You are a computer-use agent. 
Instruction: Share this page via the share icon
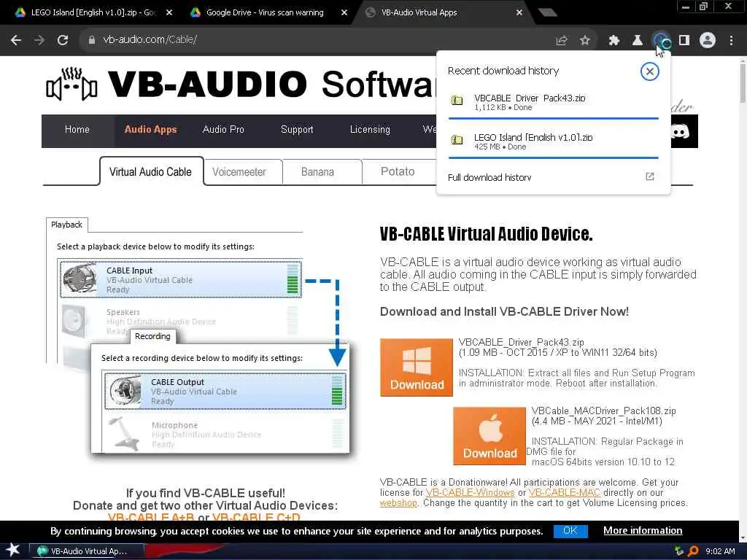(x=562, y=41)
